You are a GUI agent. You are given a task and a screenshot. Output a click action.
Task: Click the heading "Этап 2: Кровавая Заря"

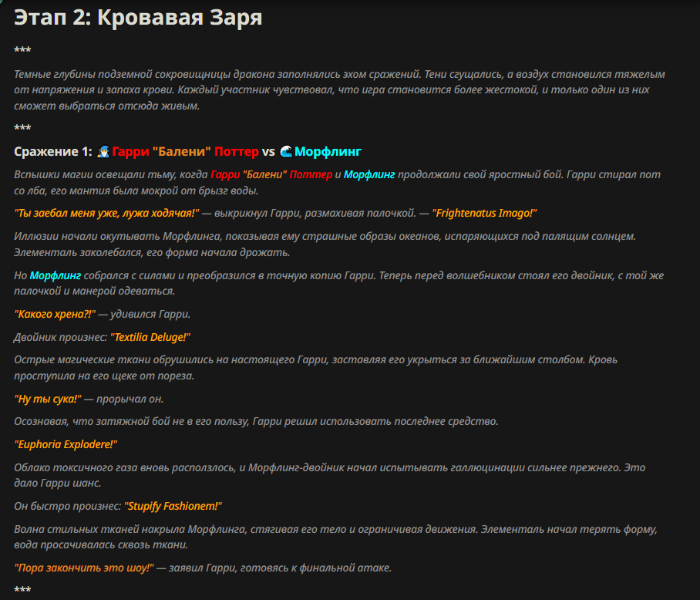(138, 18)
